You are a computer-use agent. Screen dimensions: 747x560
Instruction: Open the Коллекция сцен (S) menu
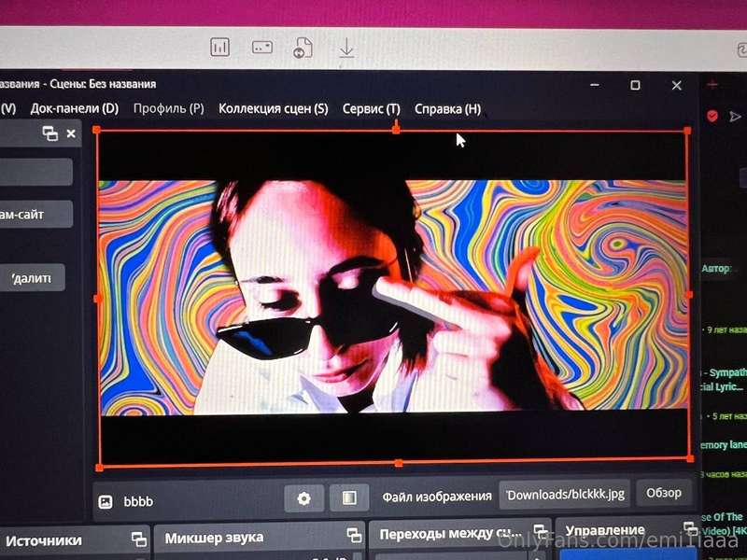point(274,108)
